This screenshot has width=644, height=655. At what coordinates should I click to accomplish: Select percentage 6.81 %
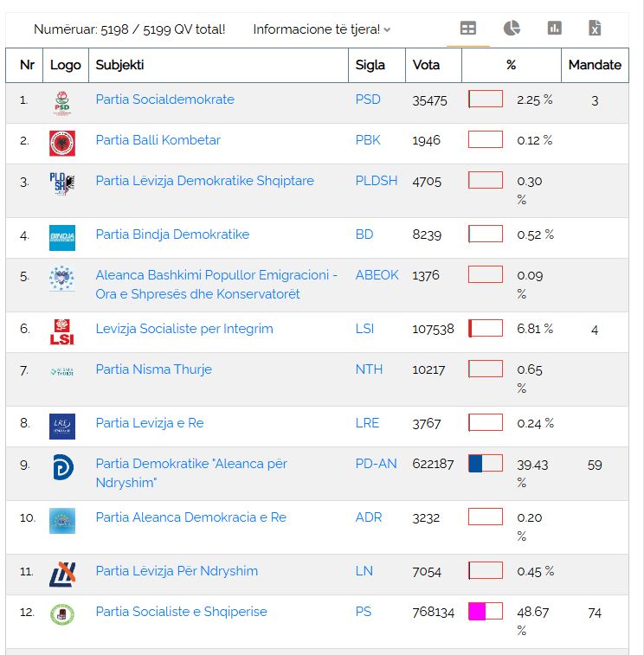click(x=535, y=329)
